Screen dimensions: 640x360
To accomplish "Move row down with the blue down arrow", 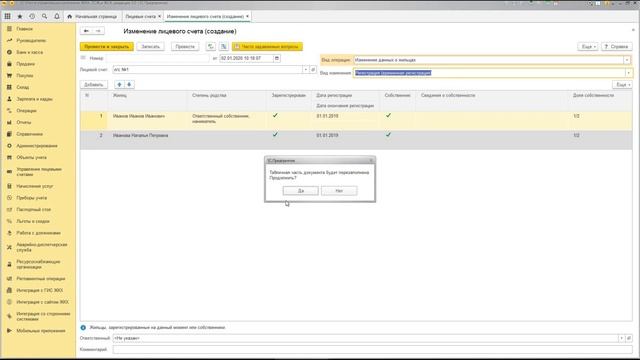I will [x=129, y=84].
